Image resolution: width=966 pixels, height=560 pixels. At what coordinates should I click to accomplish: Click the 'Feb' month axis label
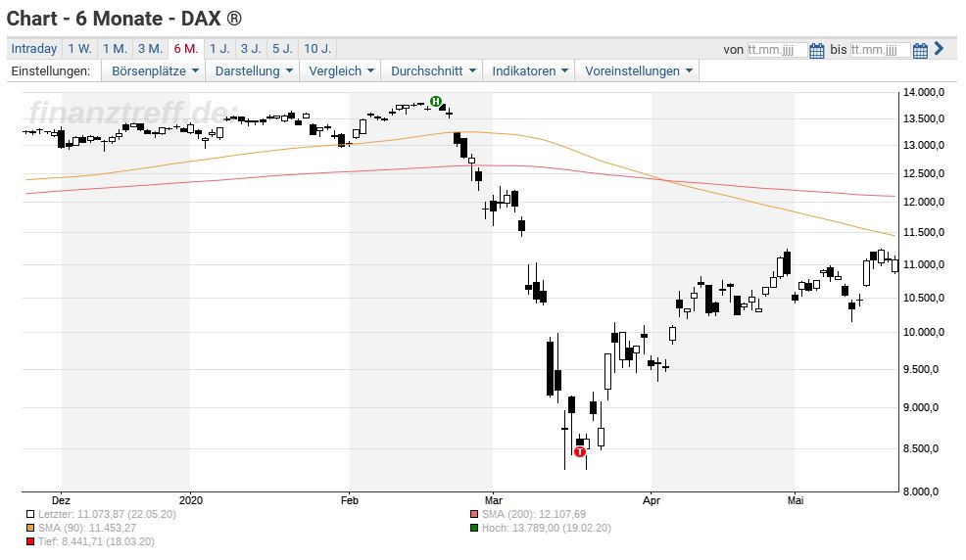point(350,501)
